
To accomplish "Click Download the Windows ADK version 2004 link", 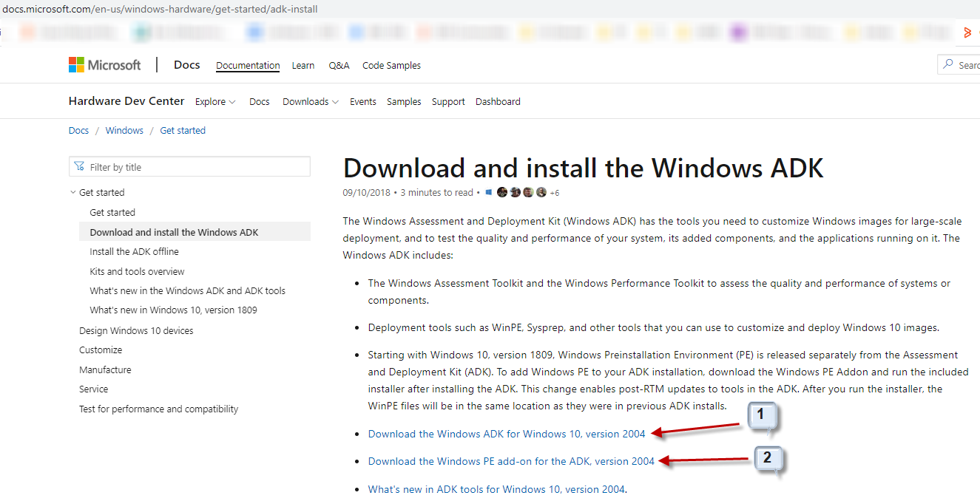I will pyautogui.click(x=507, y=434).
